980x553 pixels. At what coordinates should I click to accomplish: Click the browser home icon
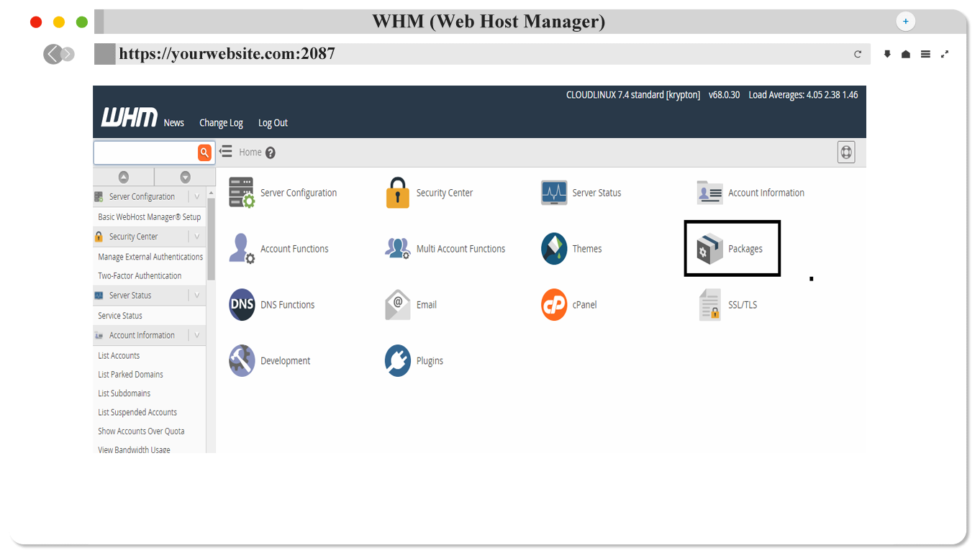click(x=906, y=54)
